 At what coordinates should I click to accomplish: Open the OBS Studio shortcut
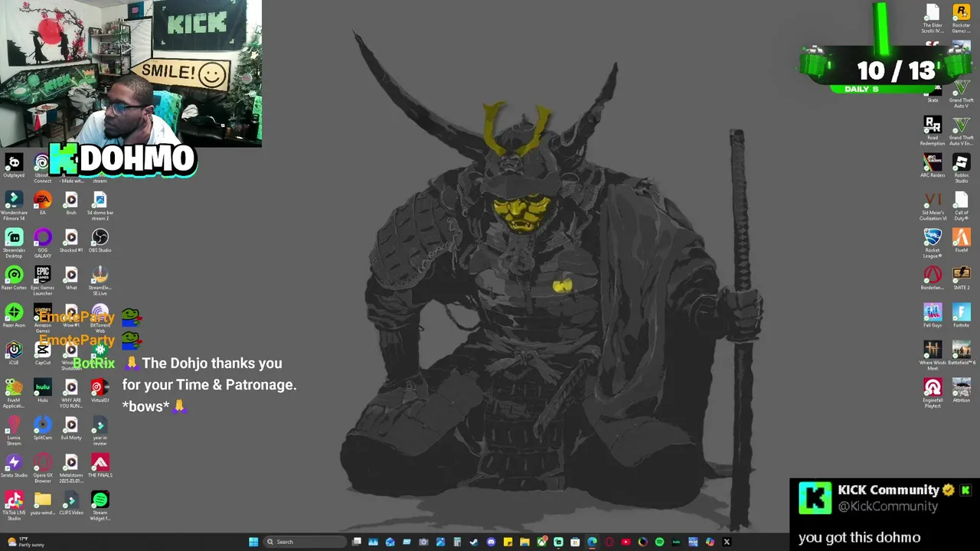tap(100, 241)
